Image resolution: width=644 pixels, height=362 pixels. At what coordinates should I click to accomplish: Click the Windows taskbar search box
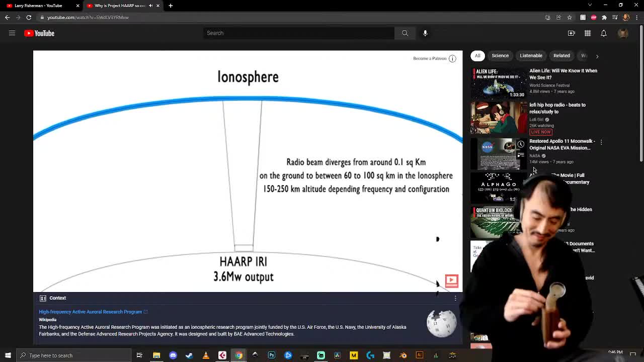pos(74,355)
